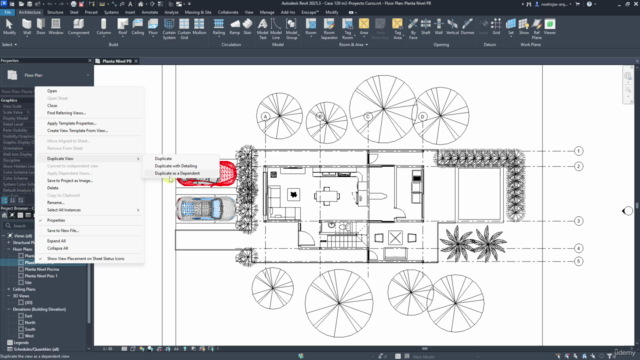This screenshot has width=640, height=360.
Task: Pick the Railing tool
Action: 219,27
